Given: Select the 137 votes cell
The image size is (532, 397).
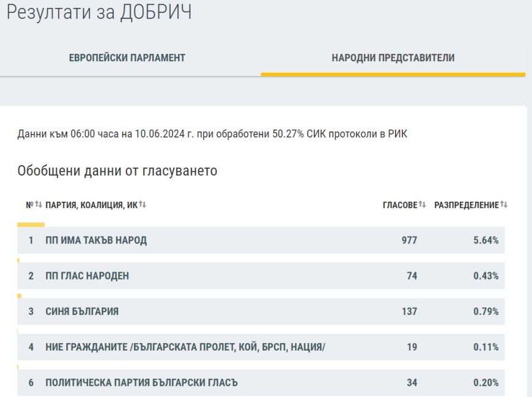Looking at the screenshot, I should click(x=409, y=312).
